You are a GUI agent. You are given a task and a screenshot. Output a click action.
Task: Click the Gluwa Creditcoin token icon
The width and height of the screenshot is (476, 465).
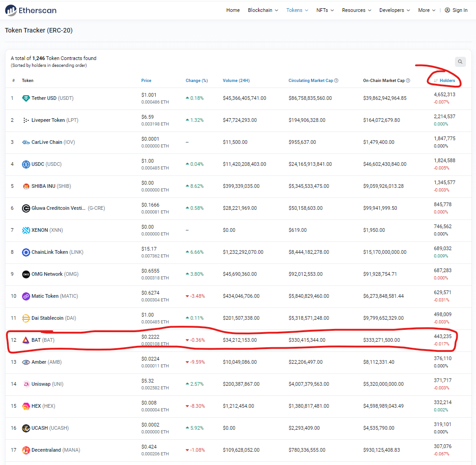tap(26, 208)
